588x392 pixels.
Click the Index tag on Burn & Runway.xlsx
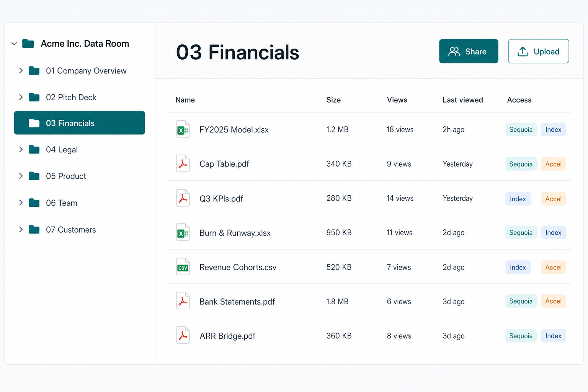pos(553,232)
